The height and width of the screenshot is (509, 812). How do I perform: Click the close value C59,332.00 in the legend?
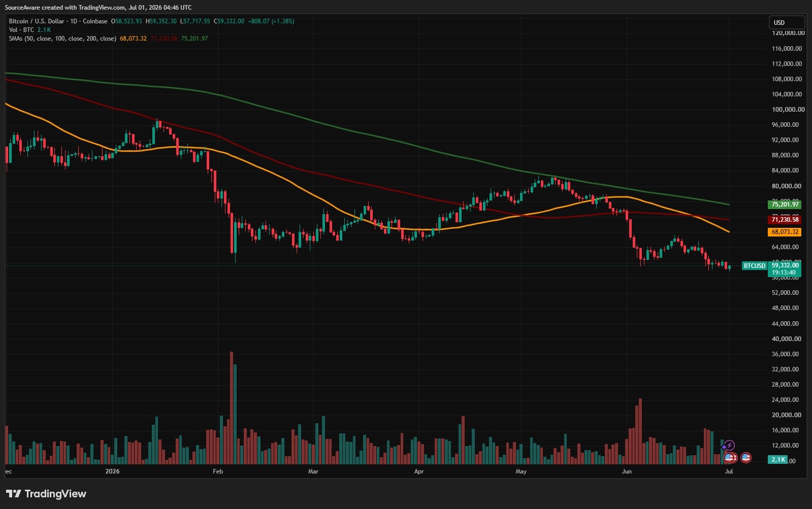click(x=229, y=21)
